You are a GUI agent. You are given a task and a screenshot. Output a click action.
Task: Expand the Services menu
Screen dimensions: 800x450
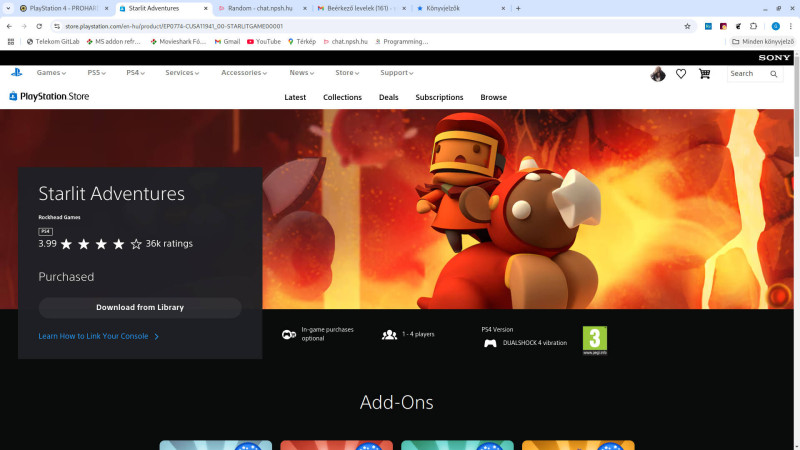182,72
